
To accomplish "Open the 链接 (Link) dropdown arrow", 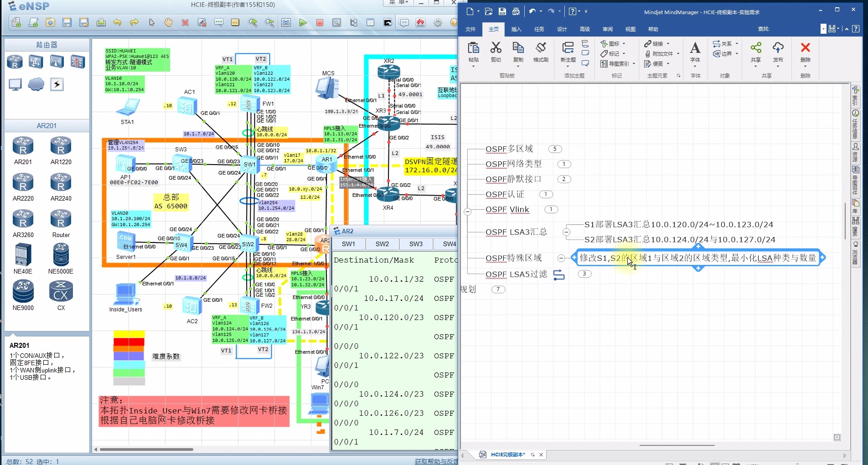I will coord(668,44).
